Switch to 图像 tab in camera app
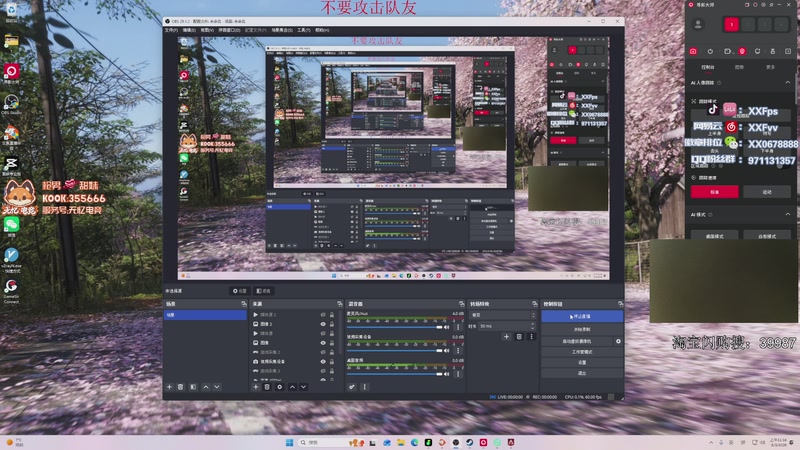The height and width of the screenshot is (450, 800). (x=739, y=67)
